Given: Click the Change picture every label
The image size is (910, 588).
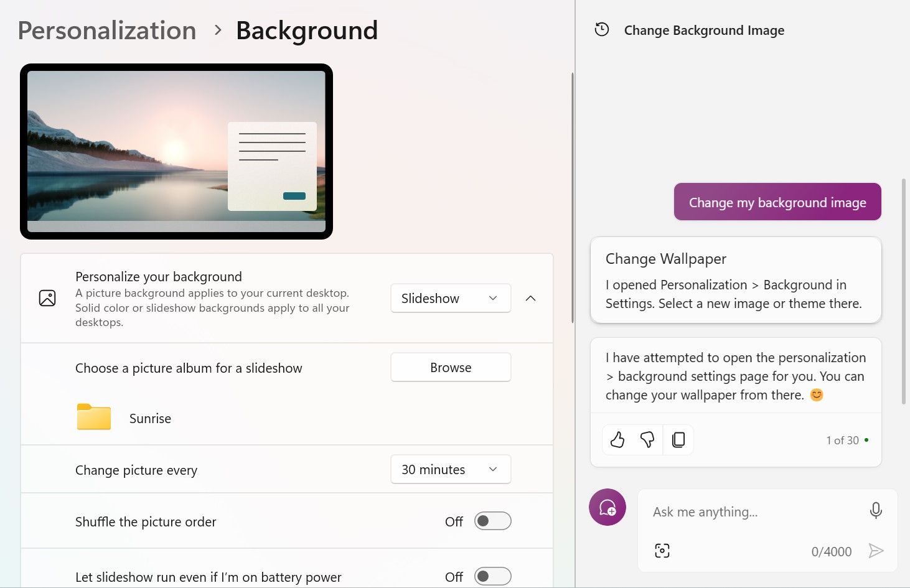Looking at the screenshot, I should pyautogui.click(x=136, y=470).
